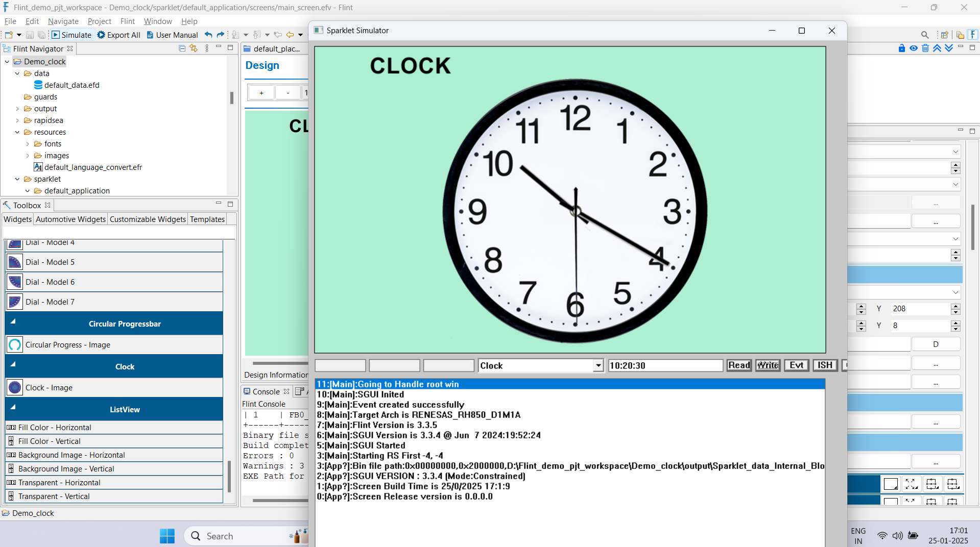Switch to the Automotive Widgets tab
Image resolution: width=980 pixels, height=547 pixels.
point(70,219)
